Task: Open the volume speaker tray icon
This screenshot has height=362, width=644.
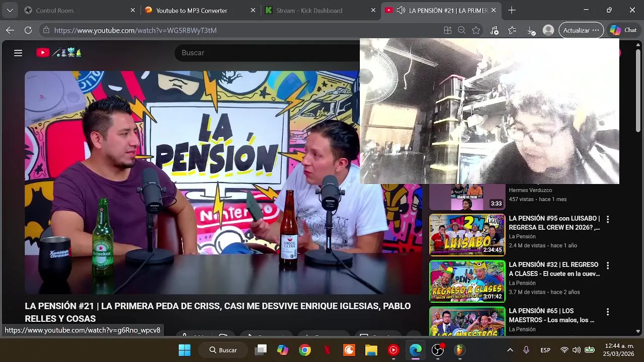Action: pos(577,350)
